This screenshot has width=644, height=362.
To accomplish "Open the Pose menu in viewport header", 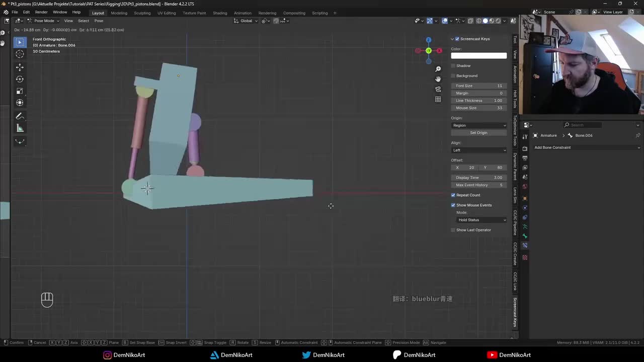I will coord(99,21).
